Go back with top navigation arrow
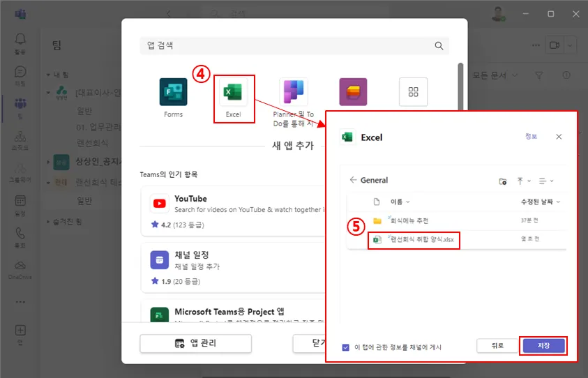 point(168,14)
